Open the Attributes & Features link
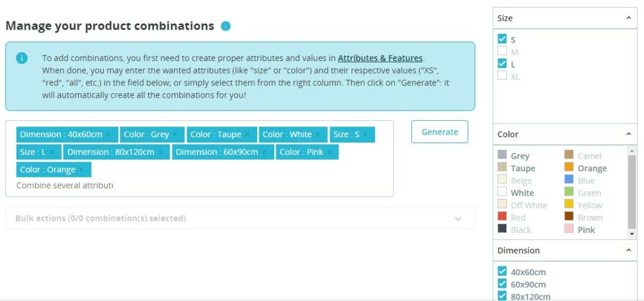This screenshot has height=301, width=644. click(x=380, y=58)
